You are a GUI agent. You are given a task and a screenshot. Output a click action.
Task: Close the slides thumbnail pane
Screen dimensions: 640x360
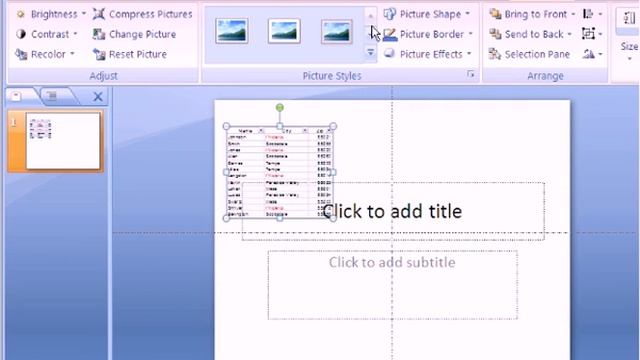[x=98, y=97]
